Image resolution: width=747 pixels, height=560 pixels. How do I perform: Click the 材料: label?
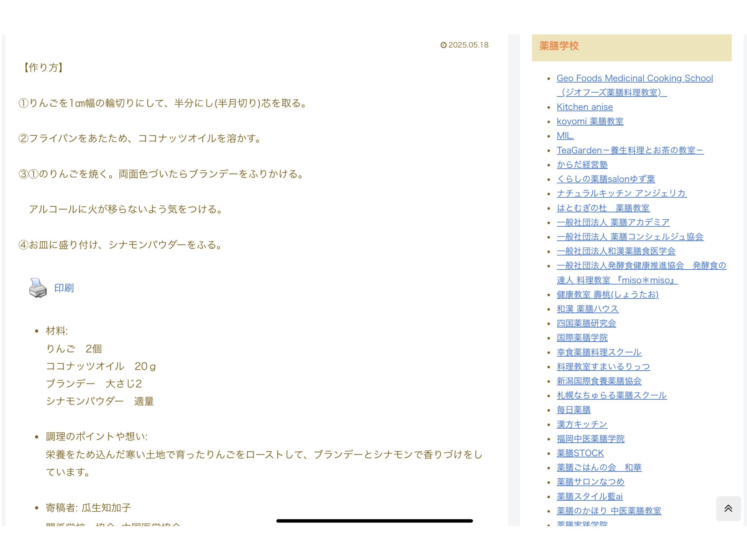(x=57, y=331)
